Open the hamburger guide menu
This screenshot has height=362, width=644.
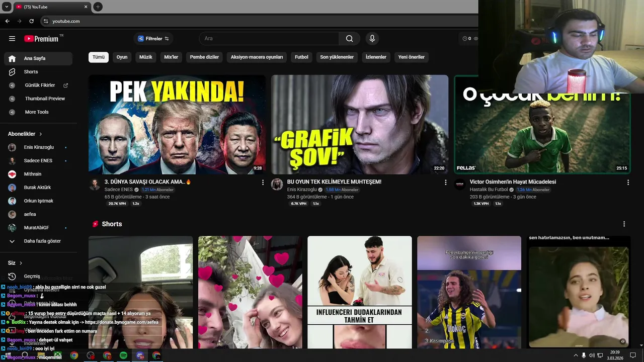[x=12, y=39]
